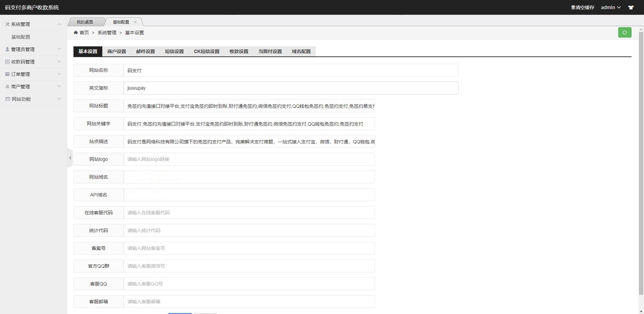This screenshot has height=314, width=644.
Task: Click the 收款码管理 list icon
Action: point(7,62)
